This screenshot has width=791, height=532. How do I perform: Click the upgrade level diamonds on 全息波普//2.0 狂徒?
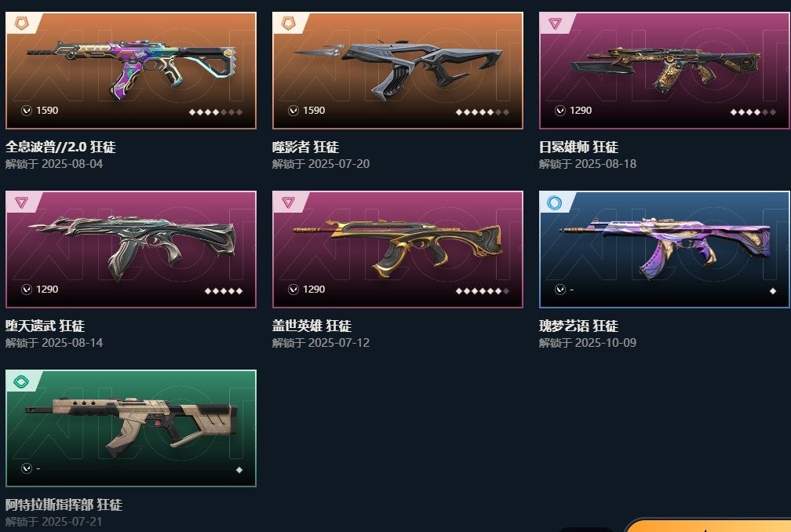216,112
